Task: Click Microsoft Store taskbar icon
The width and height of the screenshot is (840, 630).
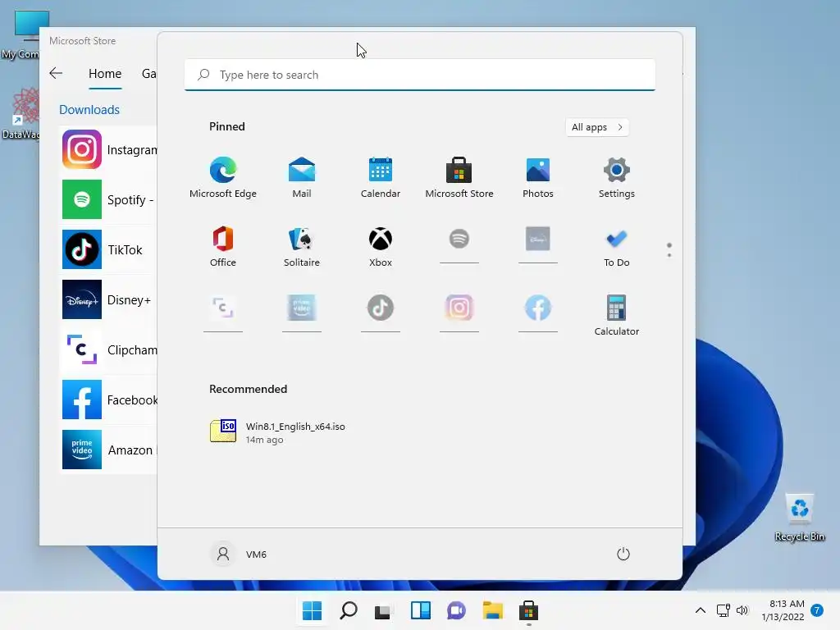Action: point(528,610)
